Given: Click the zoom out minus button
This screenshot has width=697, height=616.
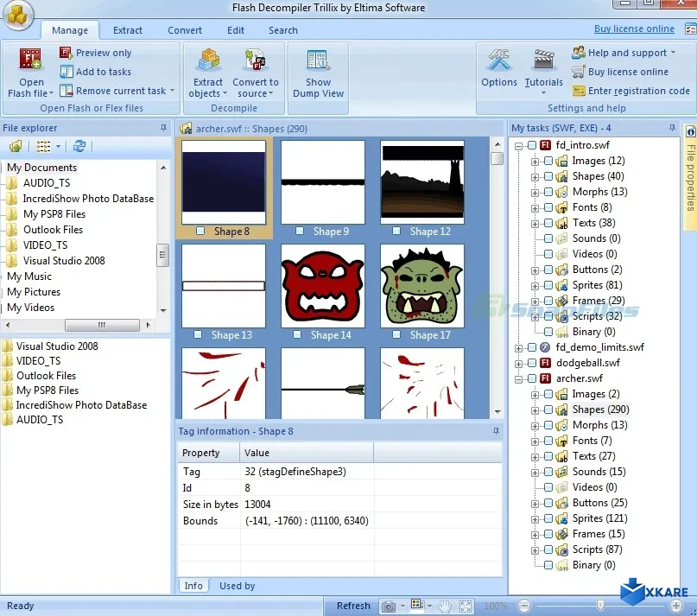Looking at the screenshot, I should [x=524, y=606].
